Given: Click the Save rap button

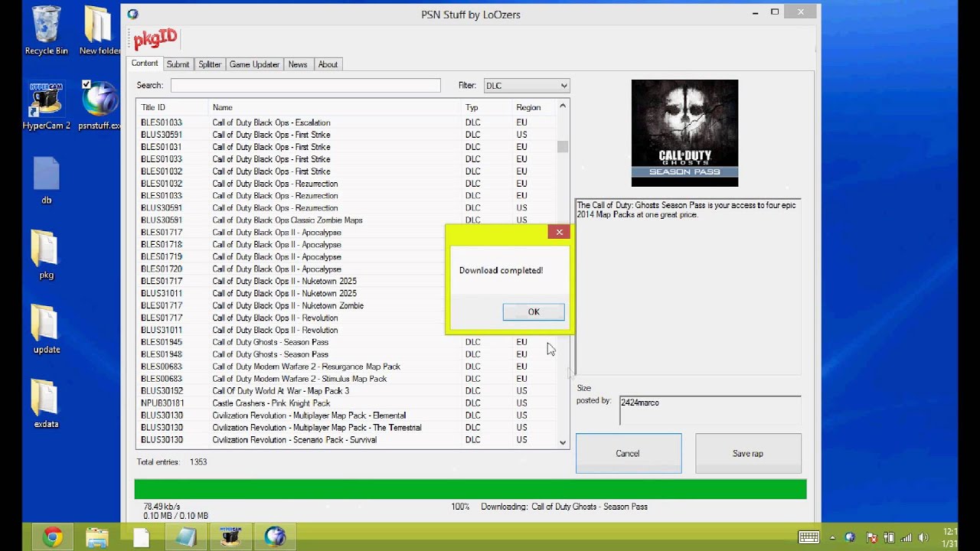Looking at the screenshot, I should [x=748, y=453].
